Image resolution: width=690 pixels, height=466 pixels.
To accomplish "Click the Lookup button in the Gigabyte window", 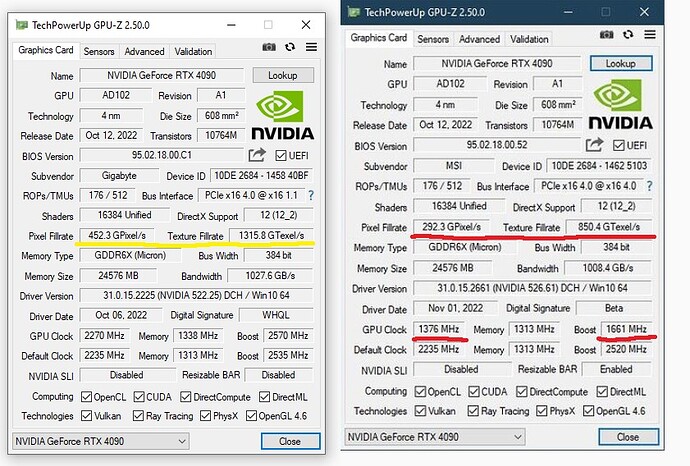I will coord(283,75).
